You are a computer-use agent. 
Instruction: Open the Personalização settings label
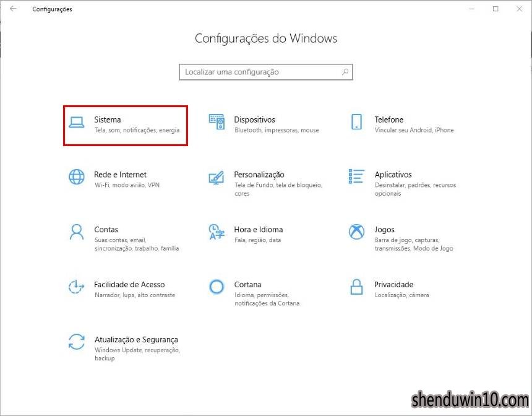259,175
